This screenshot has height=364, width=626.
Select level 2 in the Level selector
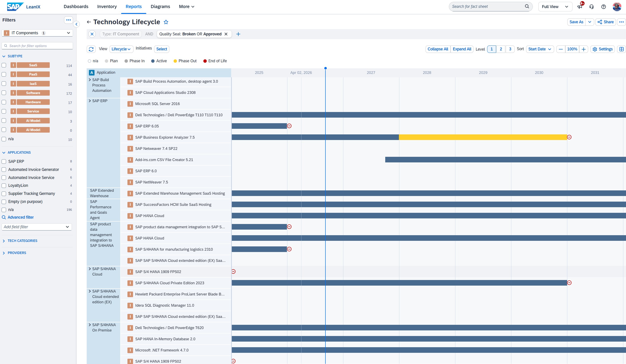click(x=501, y=49)
